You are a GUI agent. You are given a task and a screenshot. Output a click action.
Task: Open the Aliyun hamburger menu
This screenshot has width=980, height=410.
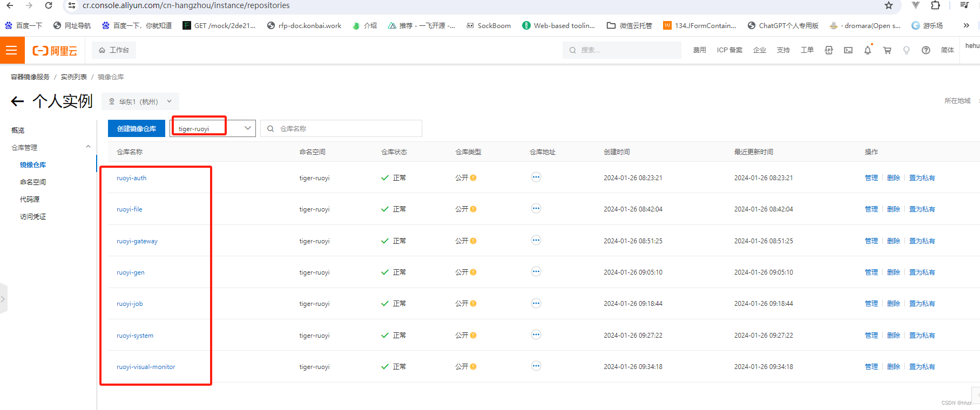12,50
